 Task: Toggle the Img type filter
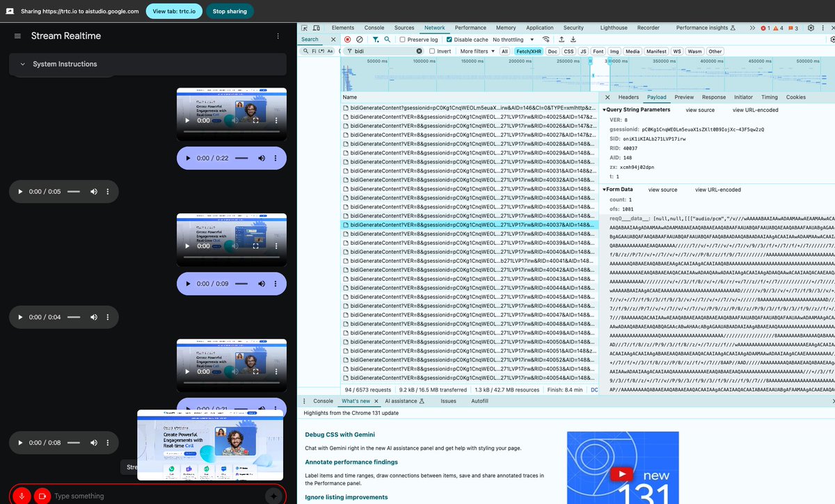pyautogui.click(x=614, y=51)
